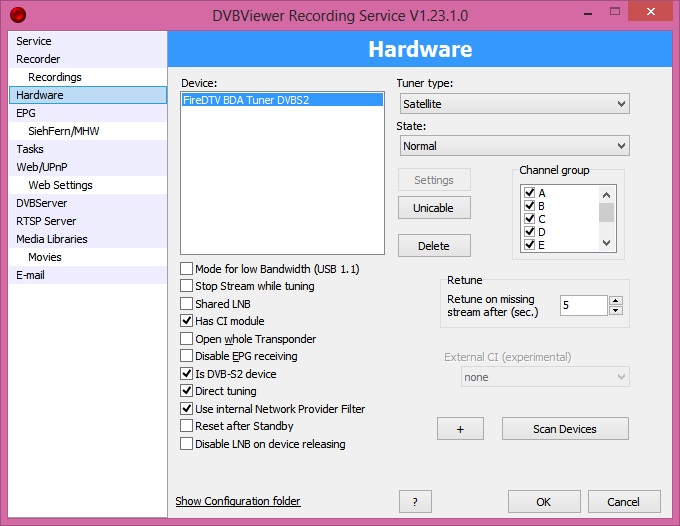Click Channel group list up arrow
This screenshot has width=680, height=526.
coord(606,195)
